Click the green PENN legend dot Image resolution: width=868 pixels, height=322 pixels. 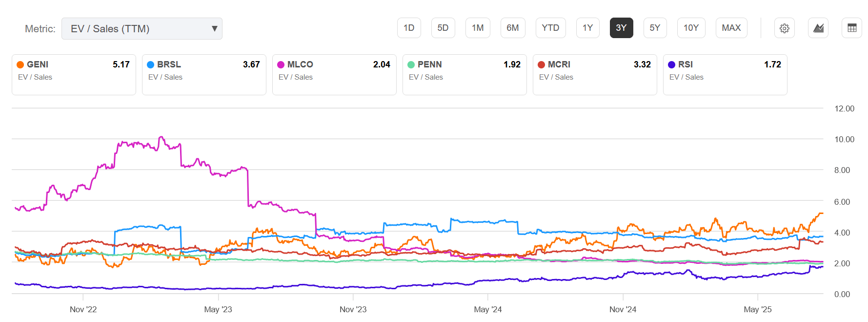(x=411, y=64)
